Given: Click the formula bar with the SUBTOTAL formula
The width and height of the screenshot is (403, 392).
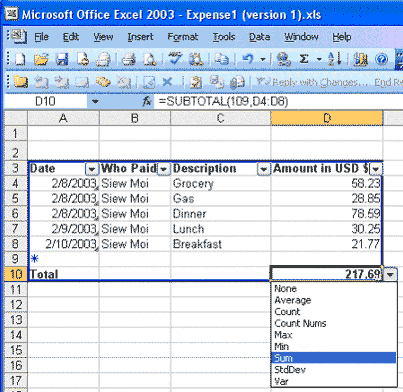Looking at the screenshot, I should point(278,101).
